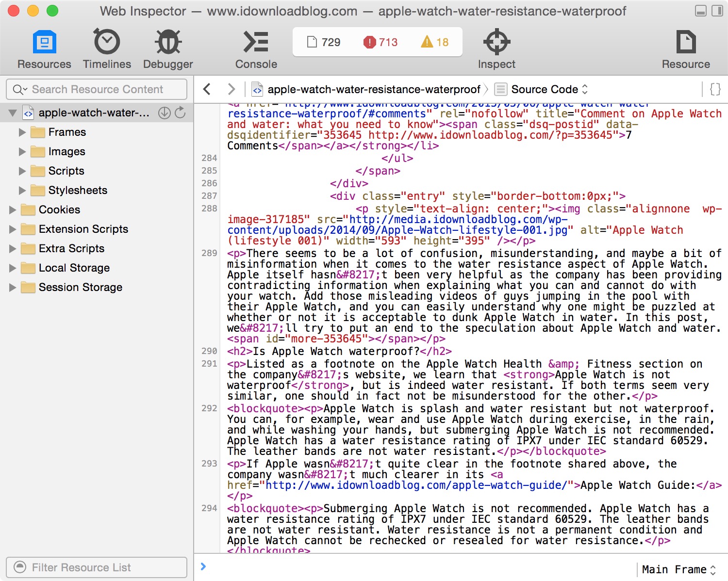Click the "Is Apple Watch waterproof?" heading text
Viewport: 728px width, 581px height.
coord(336,351)
